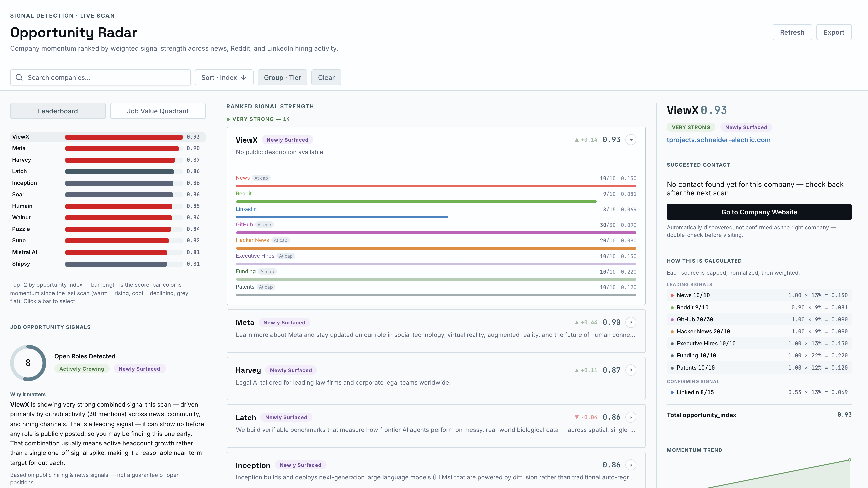Click the Hacker News signal label
Screen dimensions: 868x488
pyautogui.click(x=252, y=240)
